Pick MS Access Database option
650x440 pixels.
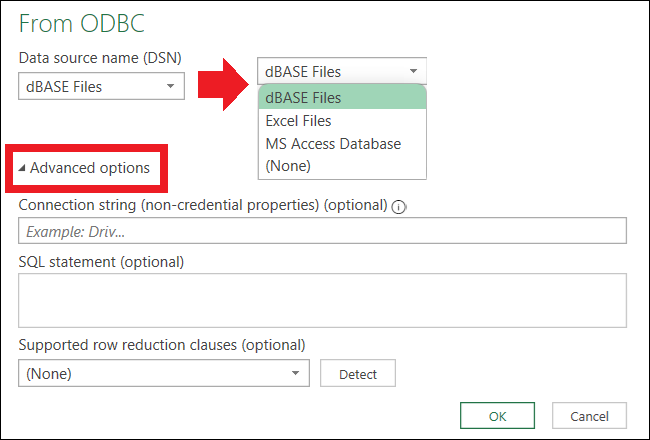pyautogui.click(x=342, y=143)
